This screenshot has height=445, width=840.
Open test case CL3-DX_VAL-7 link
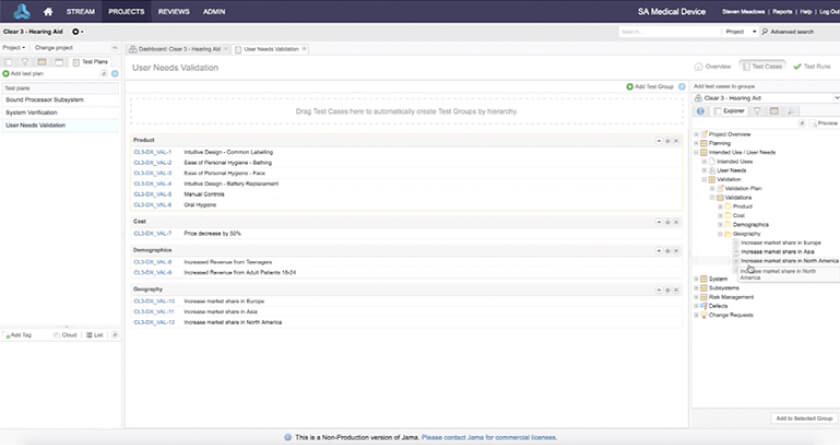pyautogui.click(x=153, y=233)
